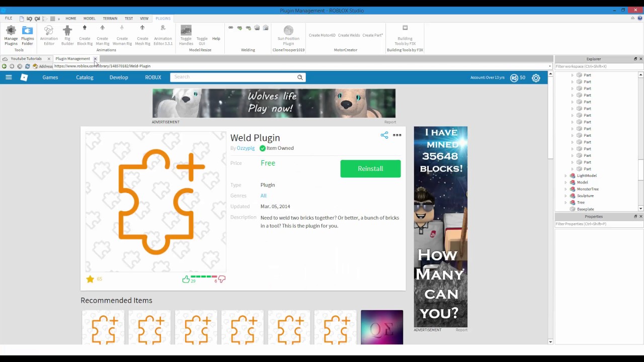Open the settings gear icon
Viewport: 644px width, 362px height.
(x=536, y=78)
